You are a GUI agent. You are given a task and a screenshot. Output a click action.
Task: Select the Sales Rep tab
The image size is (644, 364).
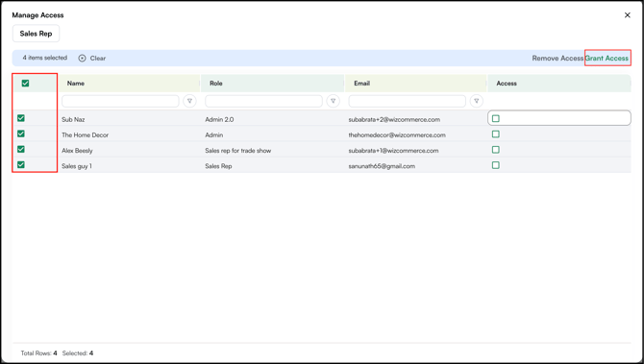[36, 34]
